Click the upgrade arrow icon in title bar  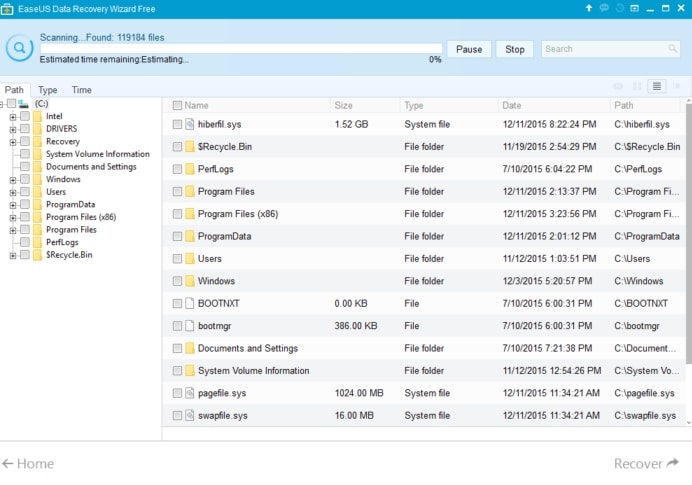click(589, 8)
